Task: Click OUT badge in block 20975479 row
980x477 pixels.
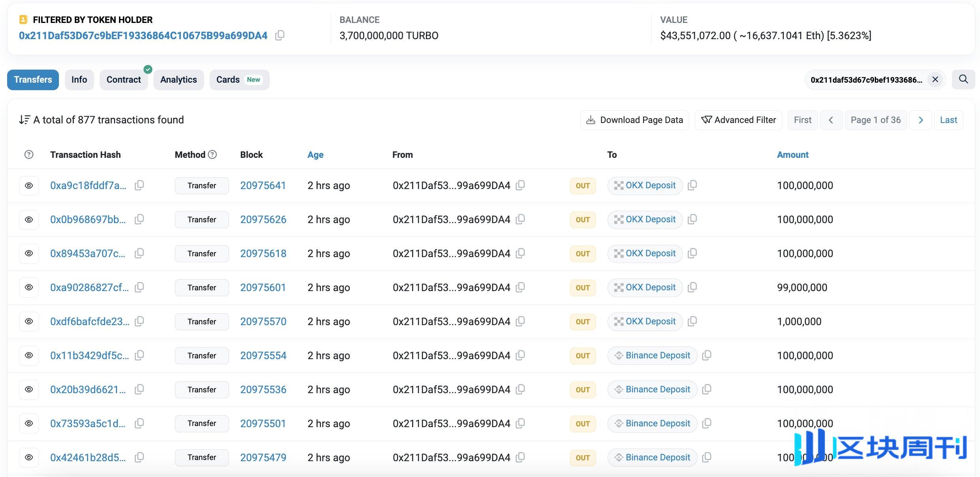Action: pos(583,458)
